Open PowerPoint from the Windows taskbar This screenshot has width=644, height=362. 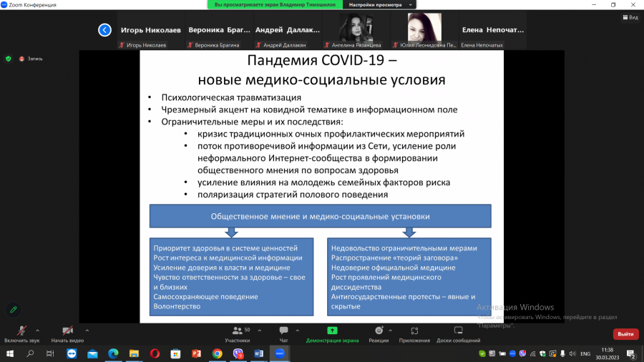(x=196, y=353)
